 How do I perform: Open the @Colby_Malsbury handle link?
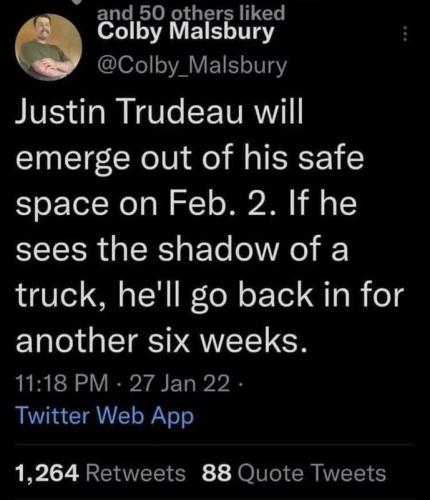tap(192, 65)
